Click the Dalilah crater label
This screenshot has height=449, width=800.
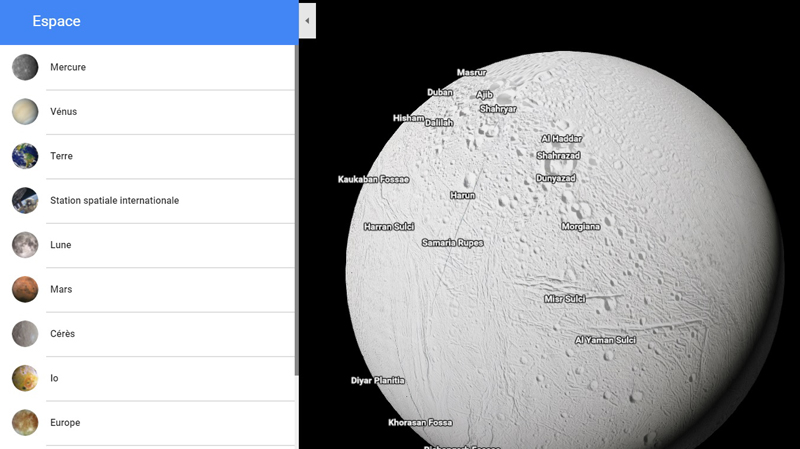(x=439, y=122)
